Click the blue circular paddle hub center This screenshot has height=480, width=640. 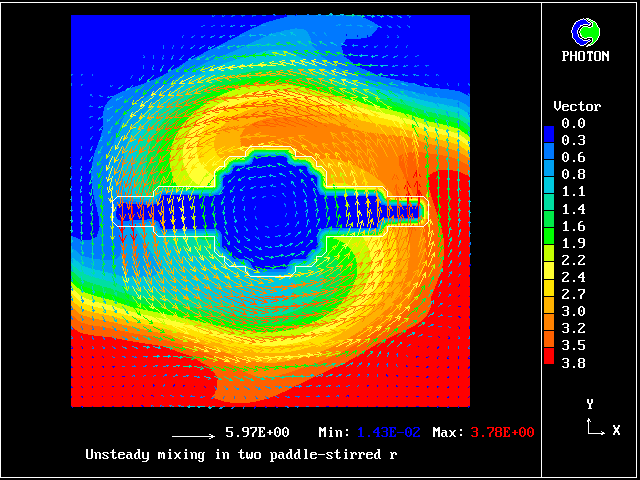tap(268, 211)
